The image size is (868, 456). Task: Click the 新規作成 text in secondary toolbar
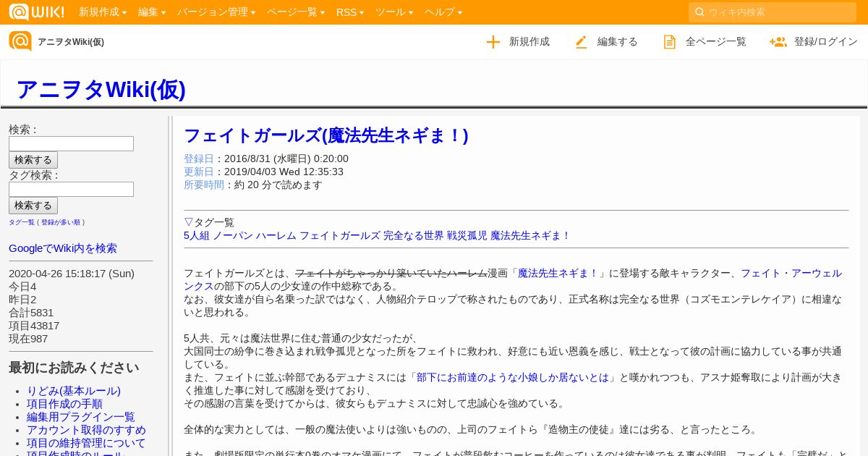click(529, 42)
